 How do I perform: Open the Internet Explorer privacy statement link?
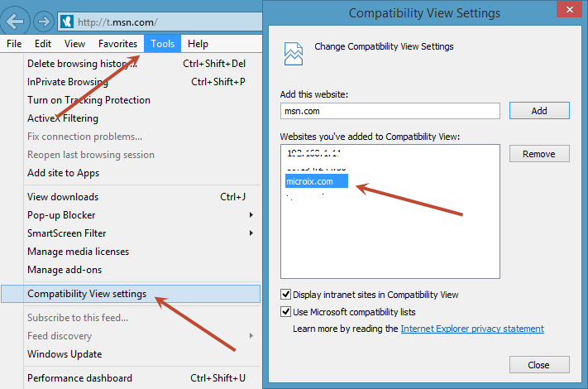[x=472, y=329]
